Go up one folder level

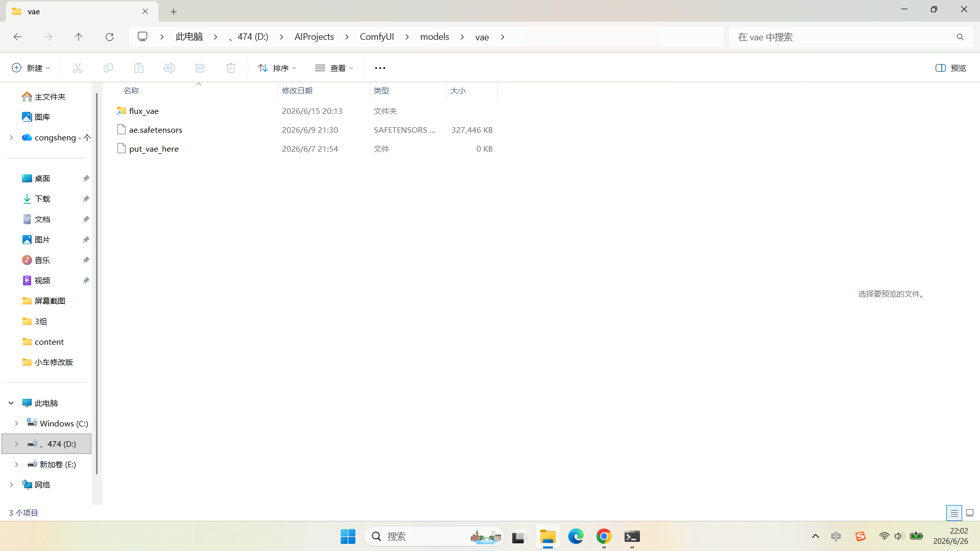pyautogui.click(x=79, y=37)
